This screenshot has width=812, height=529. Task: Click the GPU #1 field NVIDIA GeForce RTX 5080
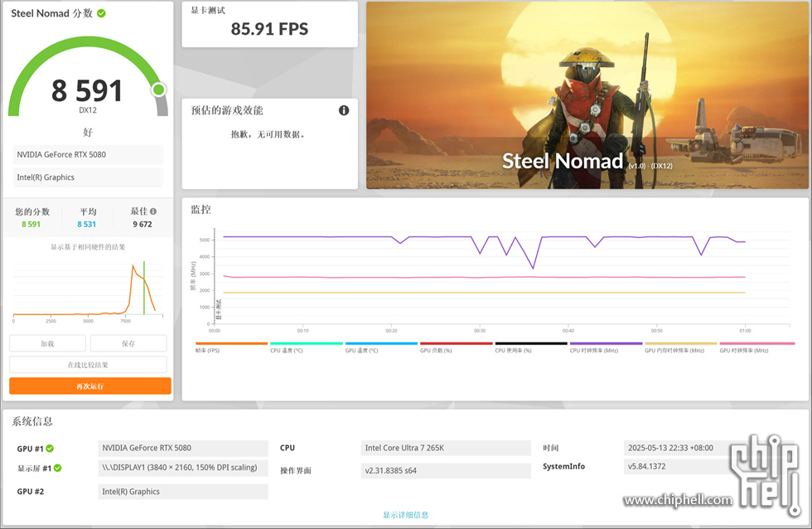click(x=183, y=449)
